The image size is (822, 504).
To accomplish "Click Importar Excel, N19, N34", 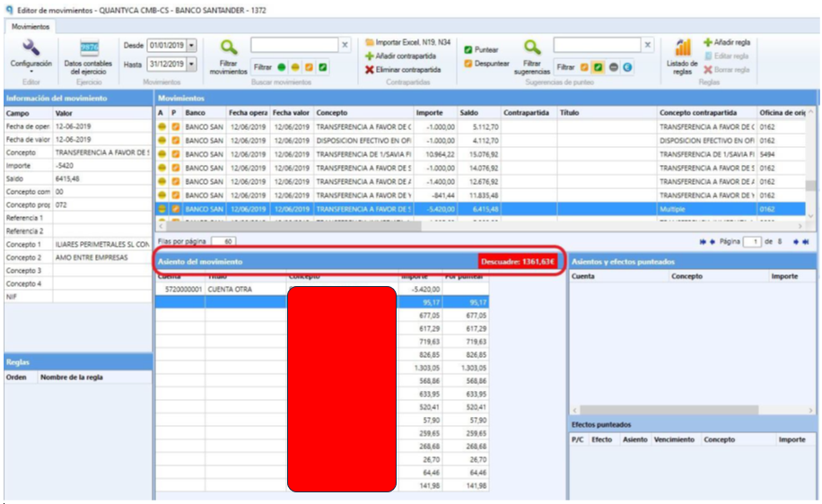I will click(x=407, y=42).
